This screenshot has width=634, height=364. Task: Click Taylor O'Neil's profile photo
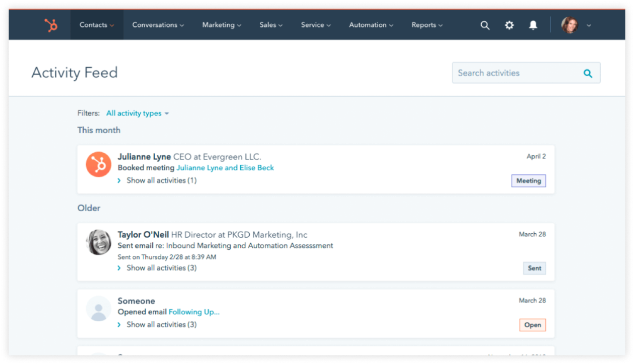click(x=98, y=242)
